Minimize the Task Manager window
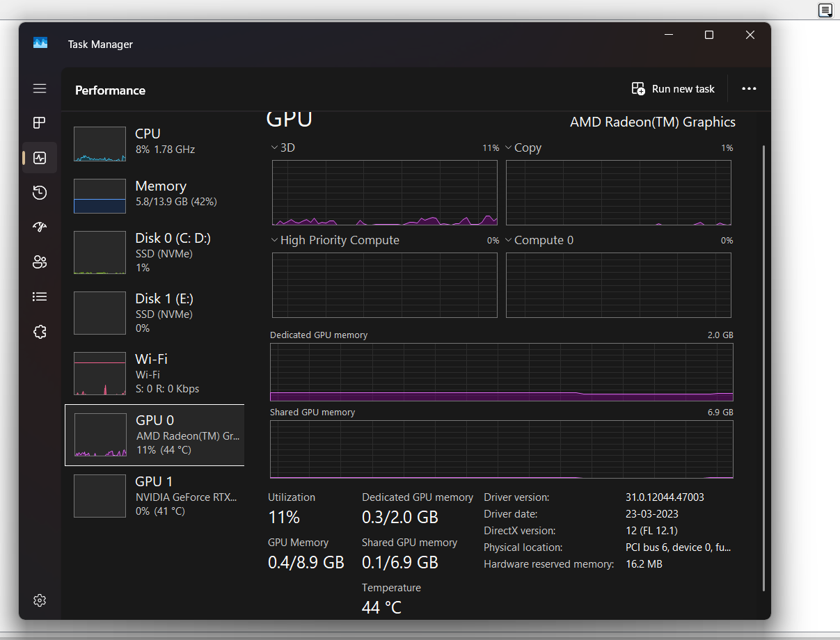The width and height of the screenshot is (840, 640). pos(668,35)
